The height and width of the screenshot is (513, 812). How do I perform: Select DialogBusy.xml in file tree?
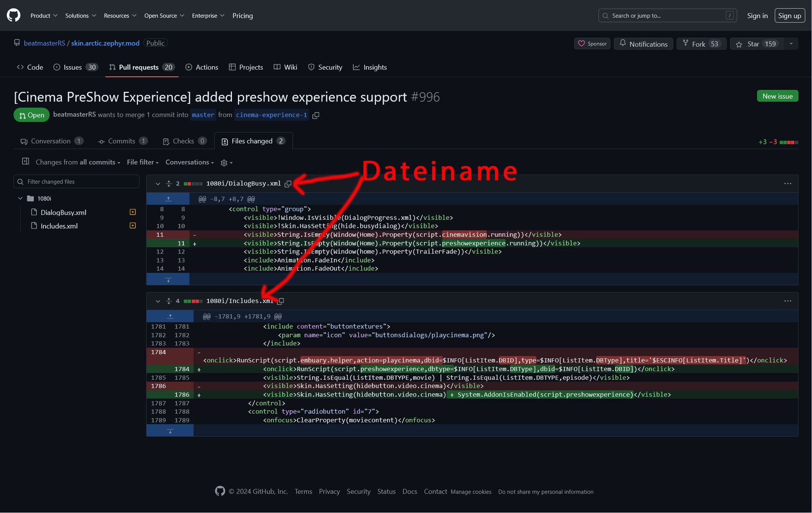pyautogui.click(x=63, y=212)
